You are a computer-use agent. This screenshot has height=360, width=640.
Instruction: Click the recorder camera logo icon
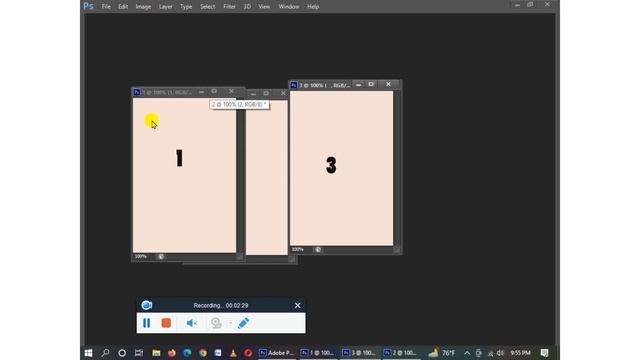147,305
